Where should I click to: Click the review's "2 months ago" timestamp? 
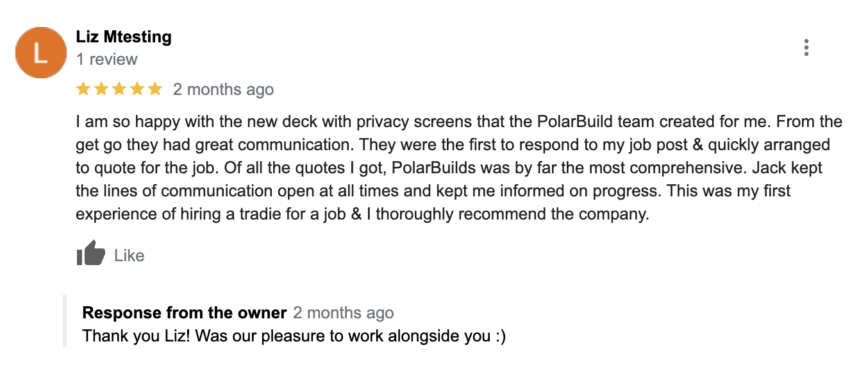[223, 90]
